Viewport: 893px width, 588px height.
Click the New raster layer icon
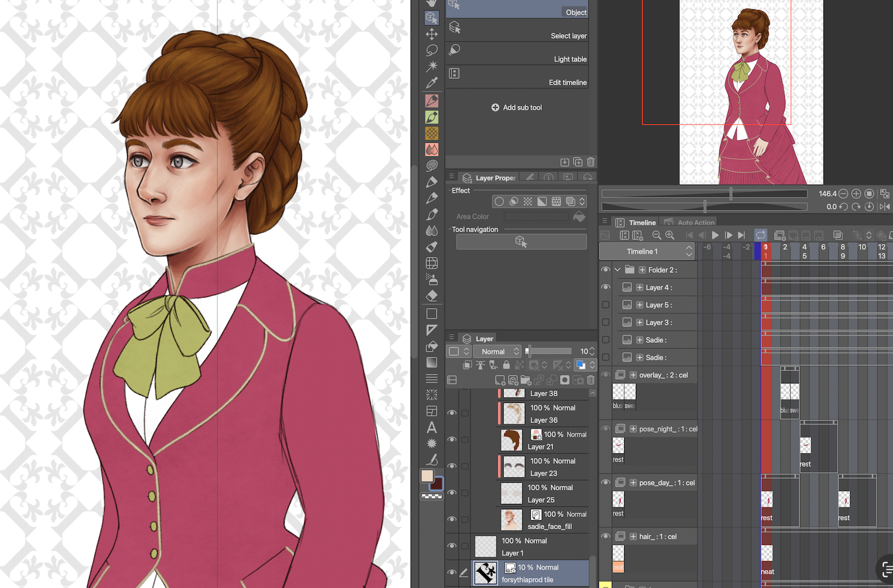click(x=499, y=380)
